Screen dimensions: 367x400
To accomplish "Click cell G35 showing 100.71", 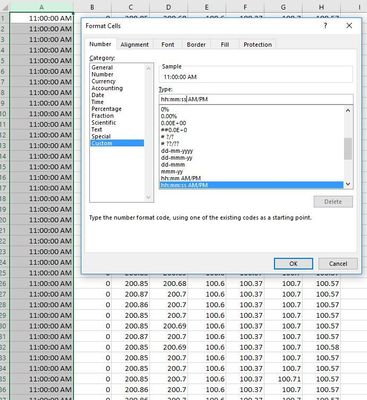I will pyautogui.click(x=283, y=379).
